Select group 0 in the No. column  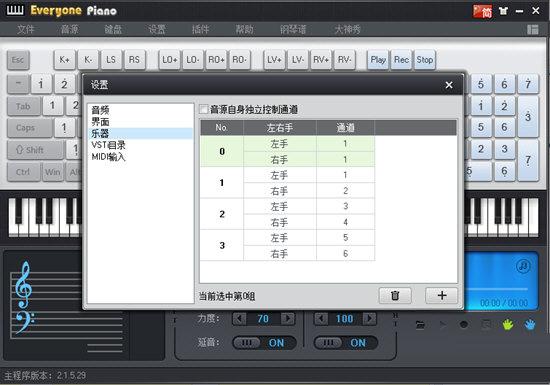[x=222, y=151]
